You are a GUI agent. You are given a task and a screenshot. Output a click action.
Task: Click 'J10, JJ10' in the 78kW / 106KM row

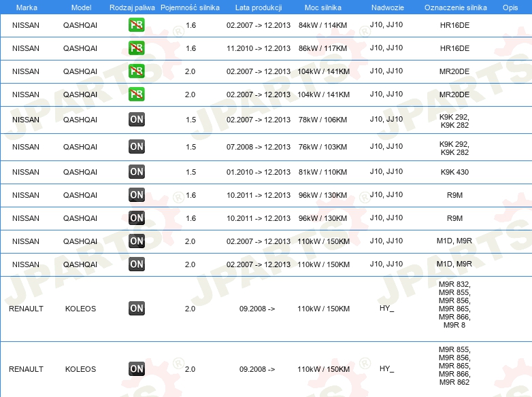pyautogui.click(x=386, y=119)
